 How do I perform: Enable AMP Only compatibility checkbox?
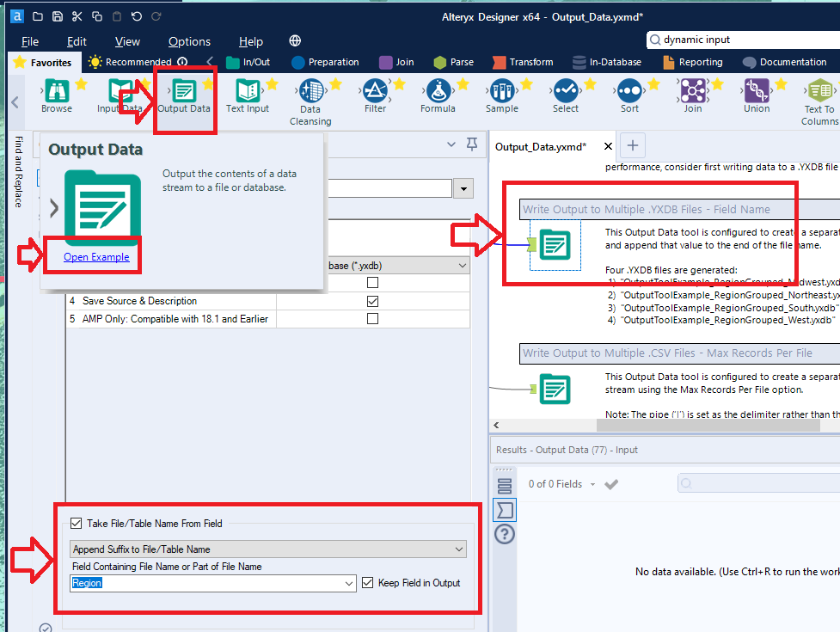(x=374, y=319)
